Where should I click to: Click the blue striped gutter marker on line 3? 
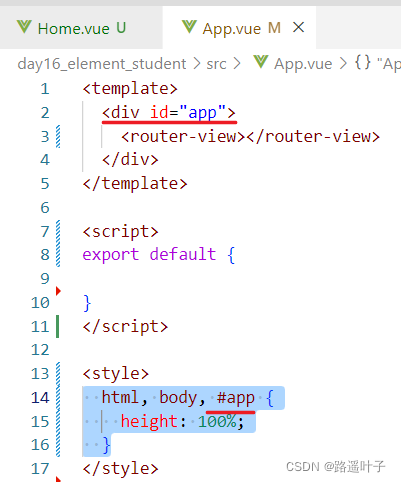pos(58,137)
